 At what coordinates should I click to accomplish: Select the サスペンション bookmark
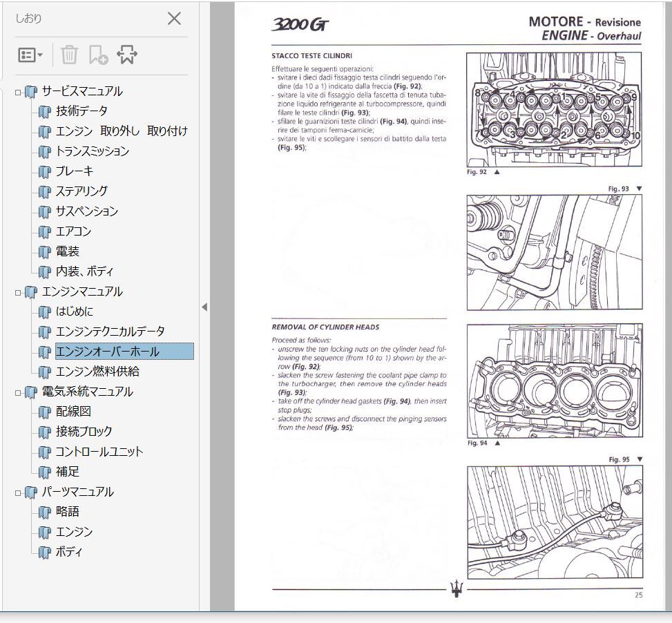coord(87,211)
